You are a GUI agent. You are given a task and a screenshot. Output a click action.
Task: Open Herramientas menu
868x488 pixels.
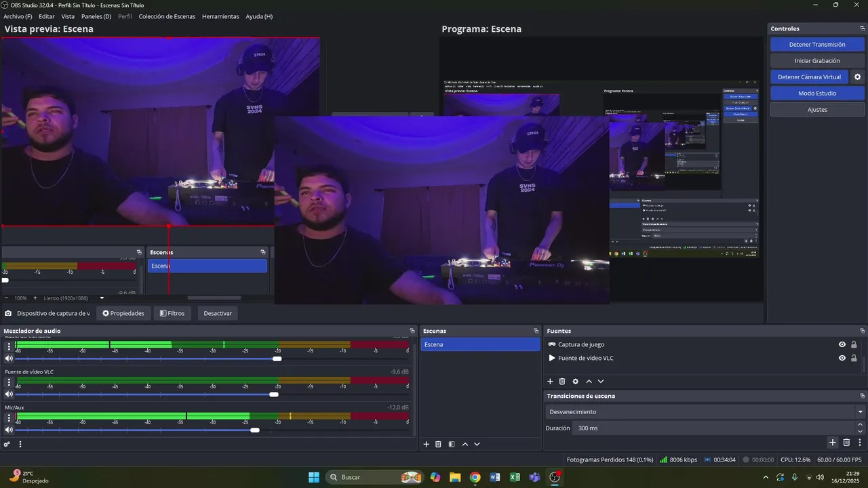point(220,16)
